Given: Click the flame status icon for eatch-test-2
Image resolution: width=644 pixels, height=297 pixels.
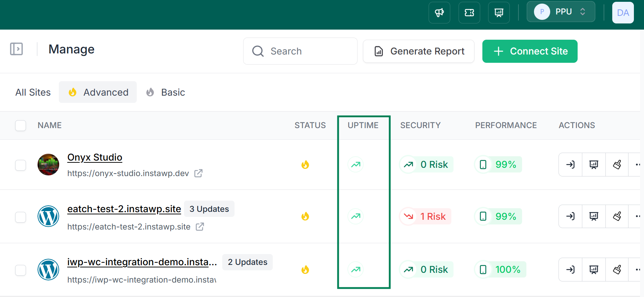Looking at the screenshot, I should (305, 217).
